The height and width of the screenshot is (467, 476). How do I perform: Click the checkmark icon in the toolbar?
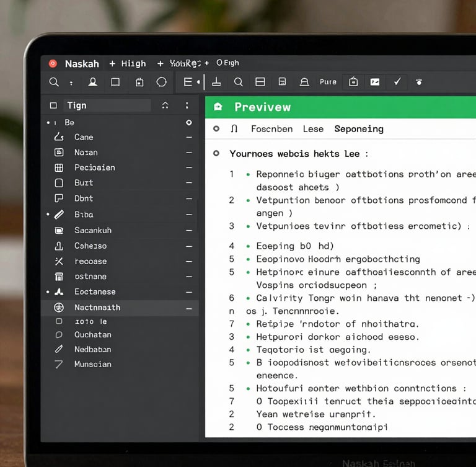click(397, 81)
